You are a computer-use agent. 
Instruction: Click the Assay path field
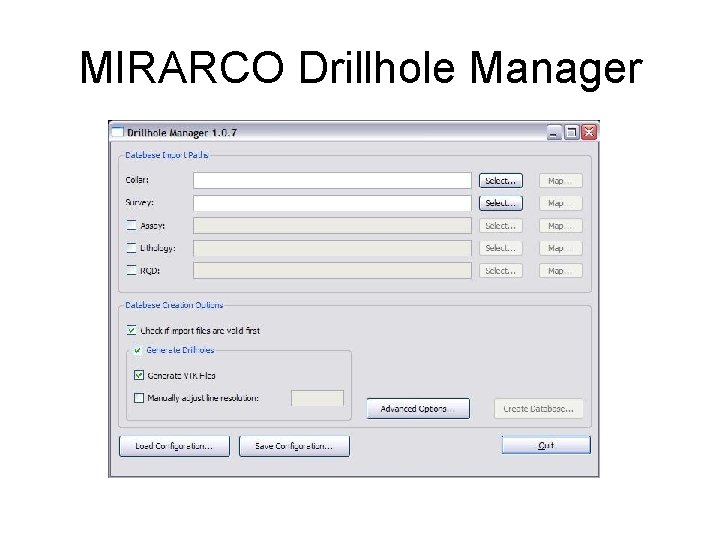tap(332, 225)
